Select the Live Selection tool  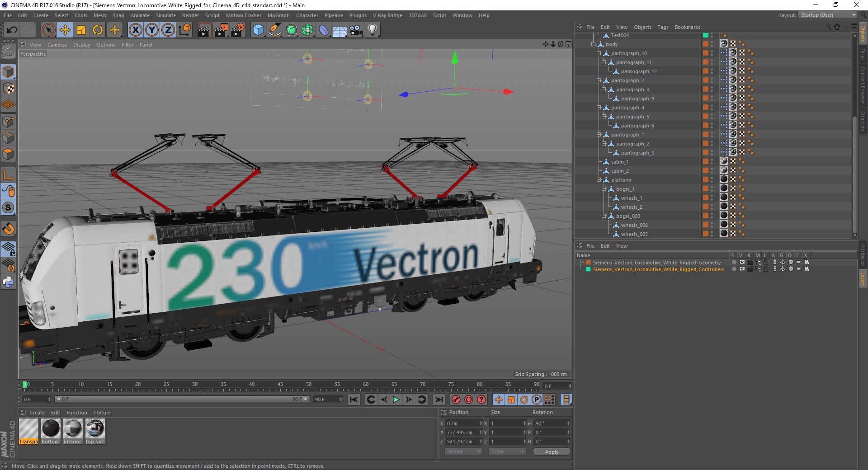point(48,30)
